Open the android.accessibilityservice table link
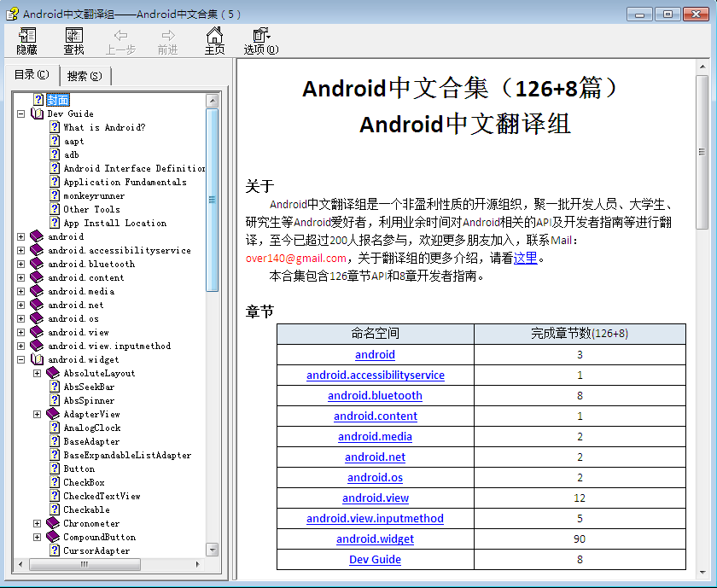 [376, 375]
